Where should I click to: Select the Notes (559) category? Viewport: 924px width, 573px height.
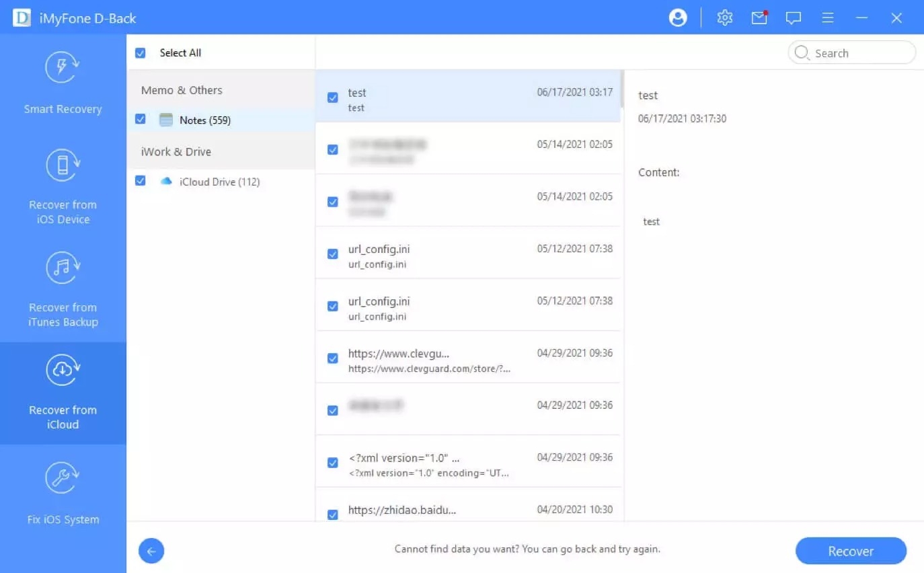point(204,120)
